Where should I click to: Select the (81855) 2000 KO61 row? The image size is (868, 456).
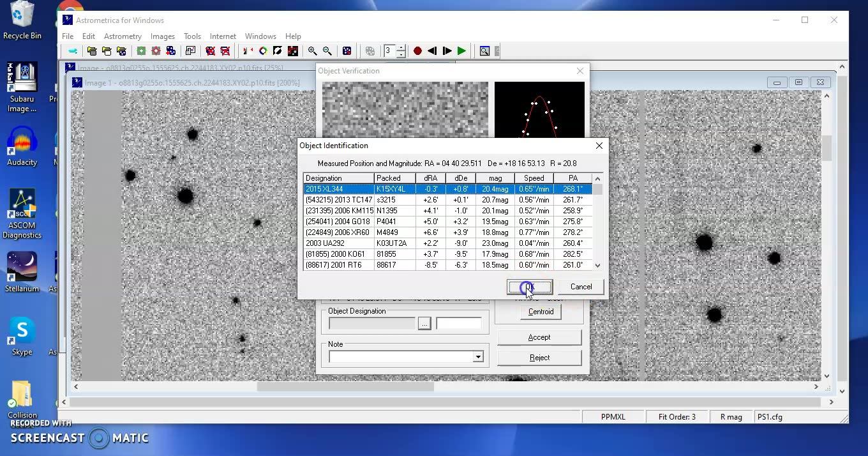pos(448,254)
